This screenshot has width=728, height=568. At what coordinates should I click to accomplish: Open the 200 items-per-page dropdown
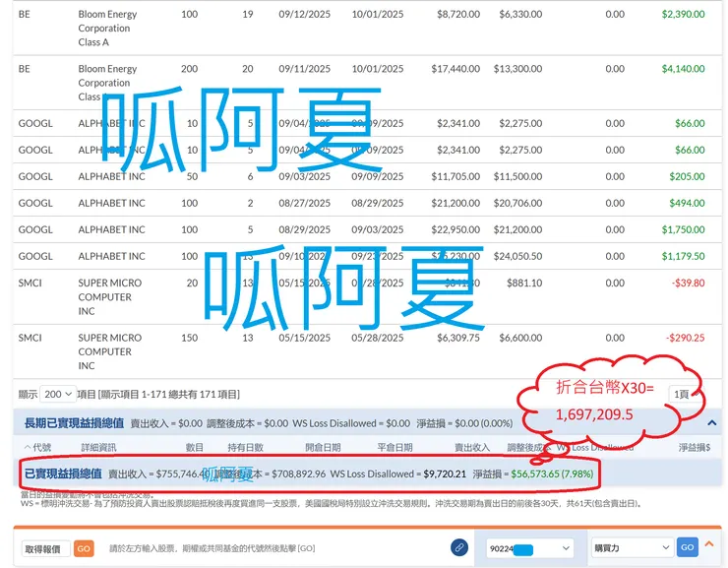(58, 395)
